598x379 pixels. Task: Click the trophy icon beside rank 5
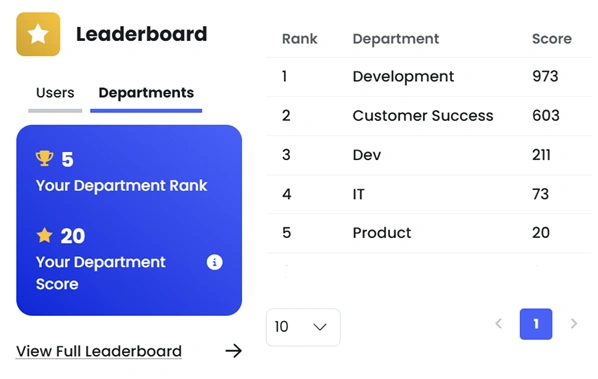45,159
